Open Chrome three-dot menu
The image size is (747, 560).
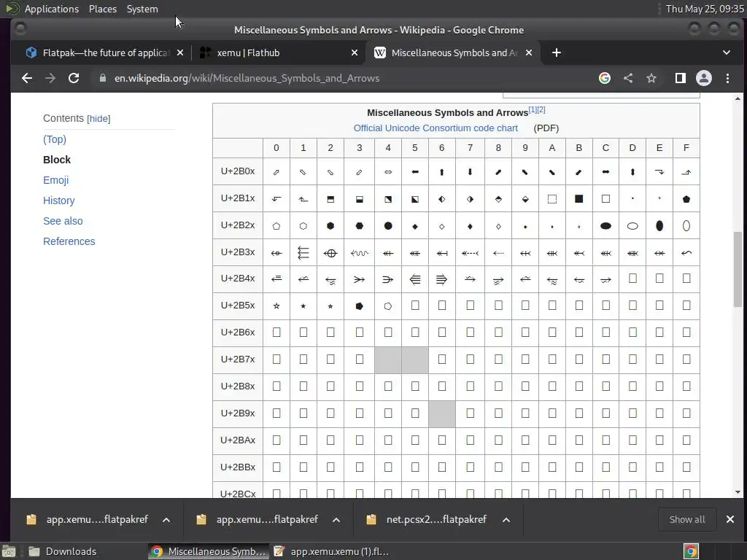pos(727,78)
